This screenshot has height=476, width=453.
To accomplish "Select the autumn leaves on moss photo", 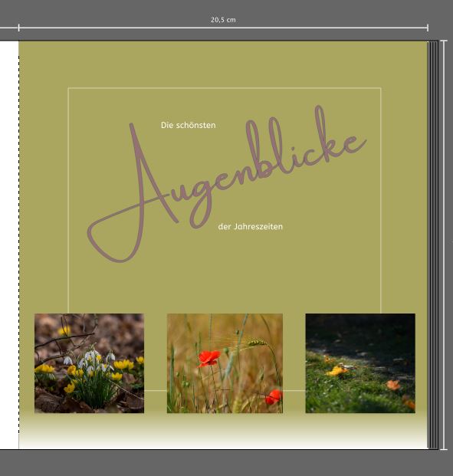I will tap(360, 363).
